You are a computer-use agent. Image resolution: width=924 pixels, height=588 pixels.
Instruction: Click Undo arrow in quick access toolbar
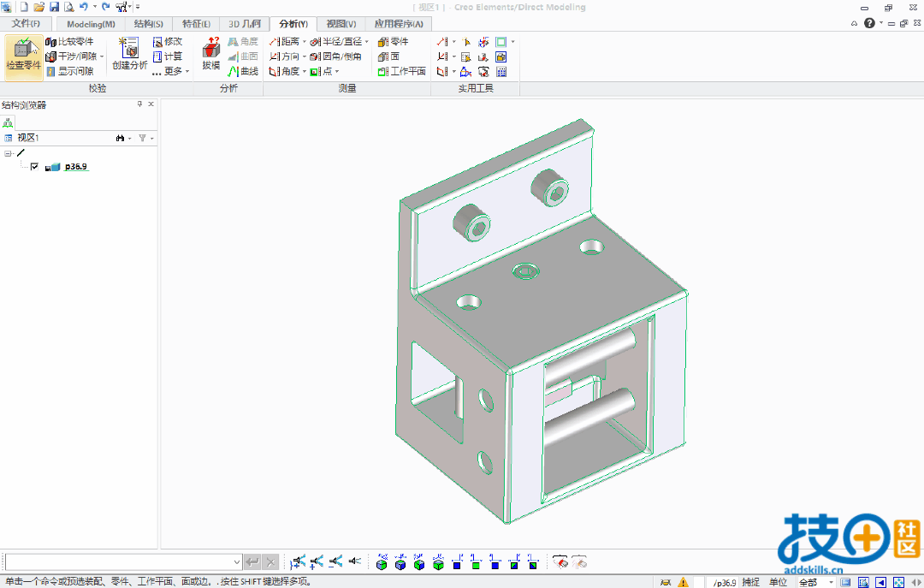point(84,7)
